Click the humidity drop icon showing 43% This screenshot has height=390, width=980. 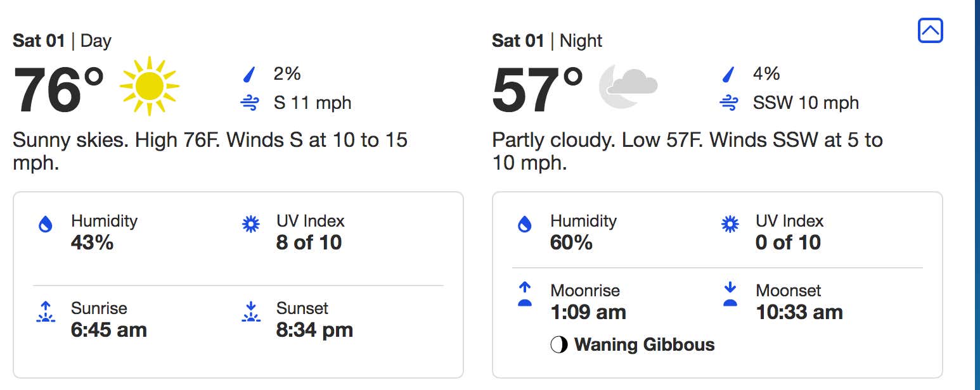pos(46,224)
